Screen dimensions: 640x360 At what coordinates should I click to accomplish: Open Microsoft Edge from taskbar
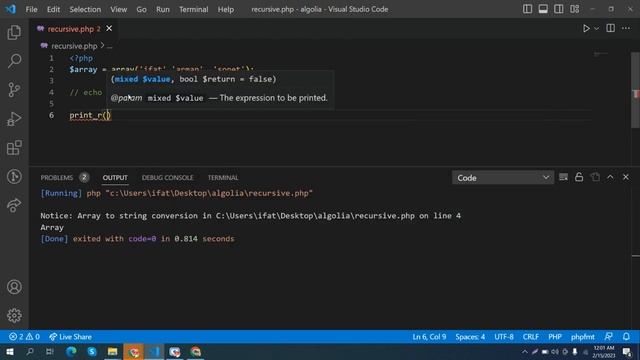point(71,351)
